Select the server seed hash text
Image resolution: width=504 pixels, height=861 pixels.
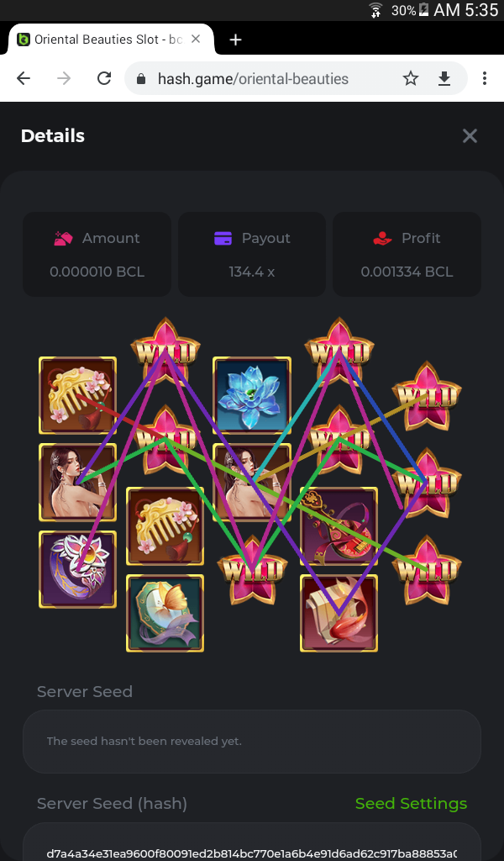[252, 853]
